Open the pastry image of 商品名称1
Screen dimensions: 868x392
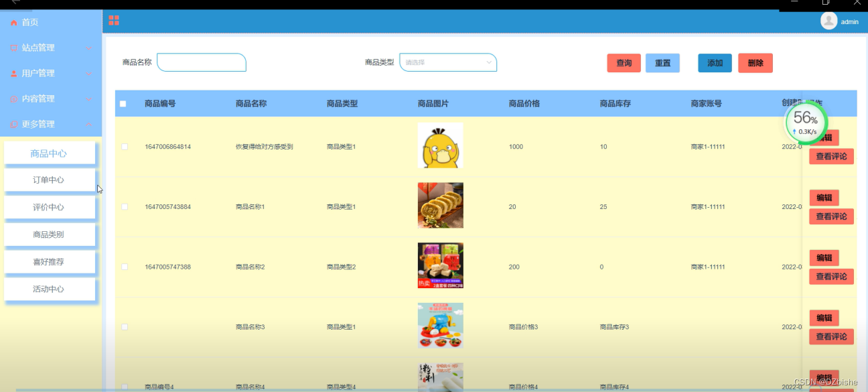pyautogui.click(x=441, y=205)
